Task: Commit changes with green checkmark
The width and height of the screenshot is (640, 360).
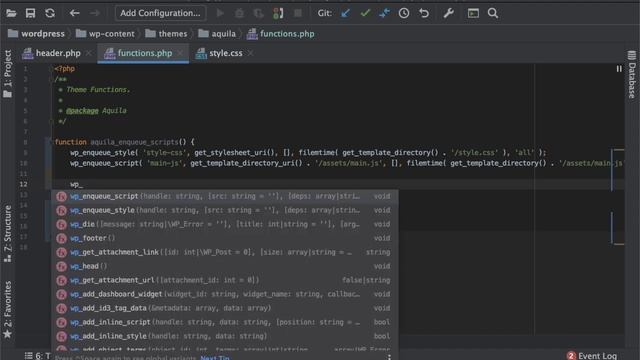Action: pyautogui.click(x=365, y=13)
